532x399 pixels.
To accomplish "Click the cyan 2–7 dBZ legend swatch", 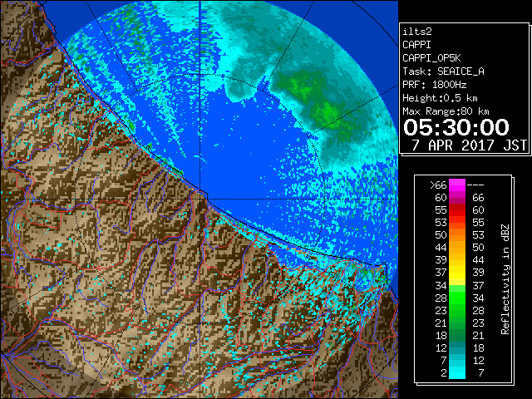I will click(457, 372).
